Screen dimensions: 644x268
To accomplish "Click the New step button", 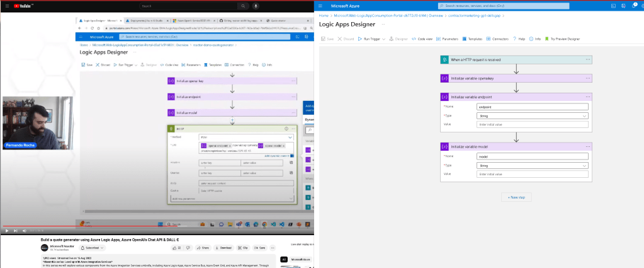I will pyautogui.click(x=516, y=197).
